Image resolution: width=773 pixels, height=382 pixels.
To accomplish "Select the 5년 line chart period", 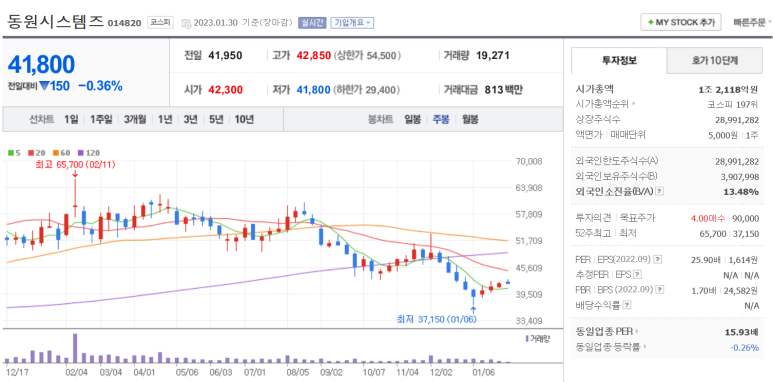I will tap(216, 119).
